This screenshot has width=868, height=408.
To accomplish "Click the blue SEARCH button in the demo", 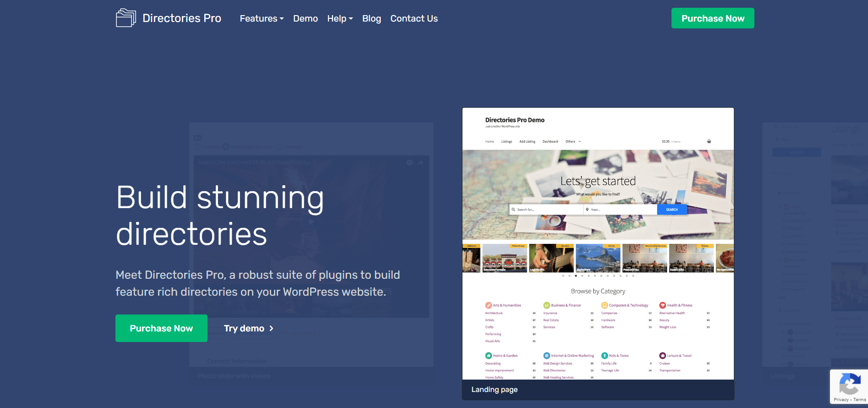I will (x=672, y=210).
